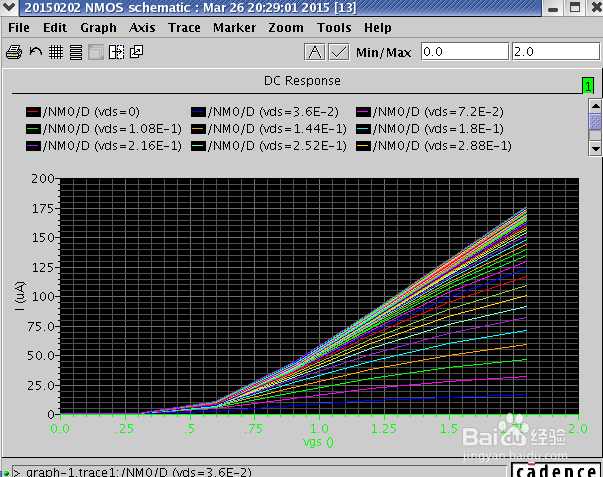Open the window menu arrow in title bar
This screenshot has width=603, height=477.
(x=8, y=7)
